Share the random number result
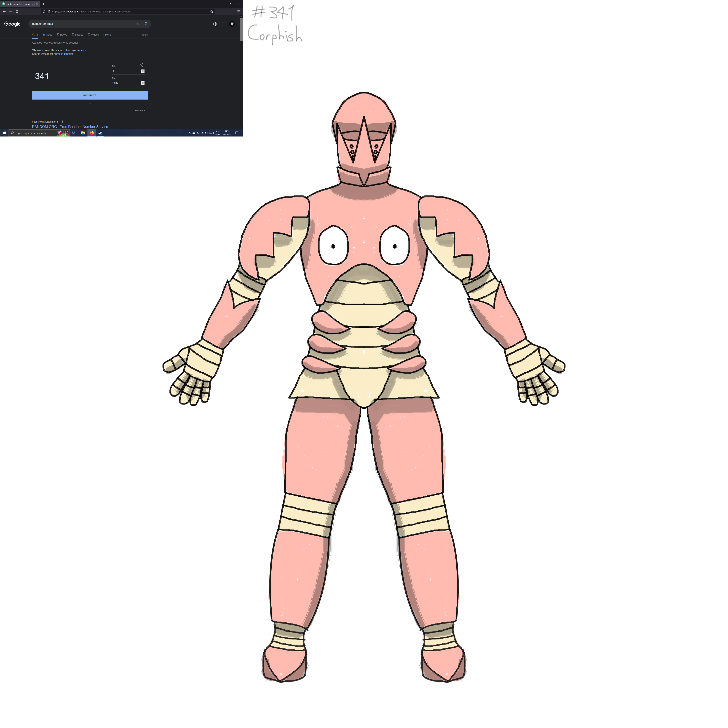The height and width of the screenshot is (728, 728). coord(141,65)
